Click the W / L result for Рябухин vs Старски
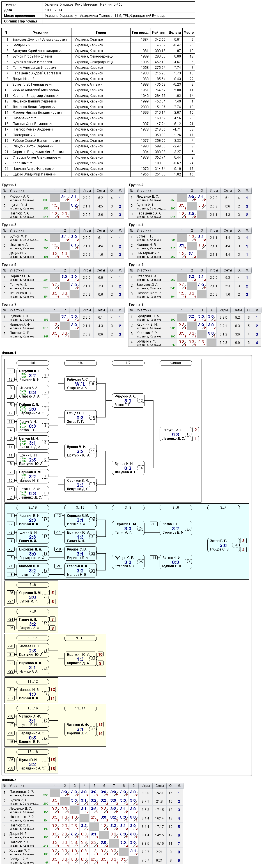The width and height of the screenshot is (264, 868). (80, 384)
